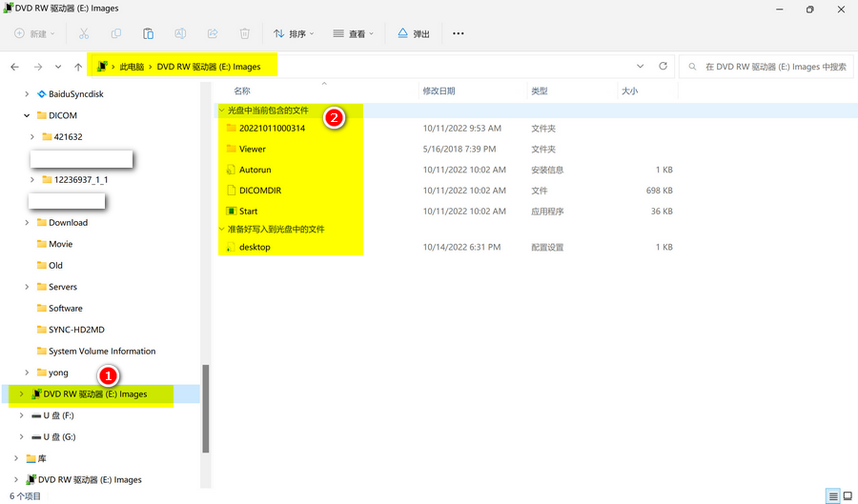The width and height of the screenshot is (858, 504).
Task: Go forward with the right arrow
Action: (38, 67)
